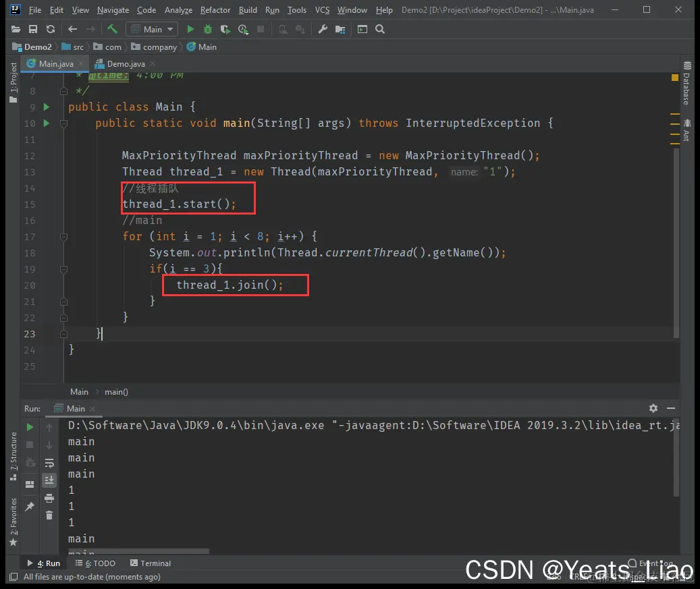
Task: Collapse the if block fold at line 19
Action: (x=64, y=269)
